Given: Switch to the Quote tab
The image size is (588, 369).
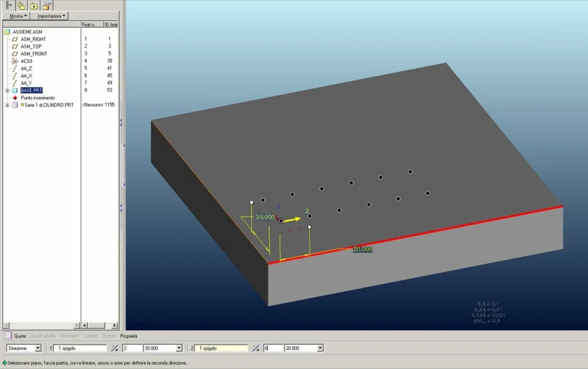Looking at the screenshot, I should (x=20, y=336).
